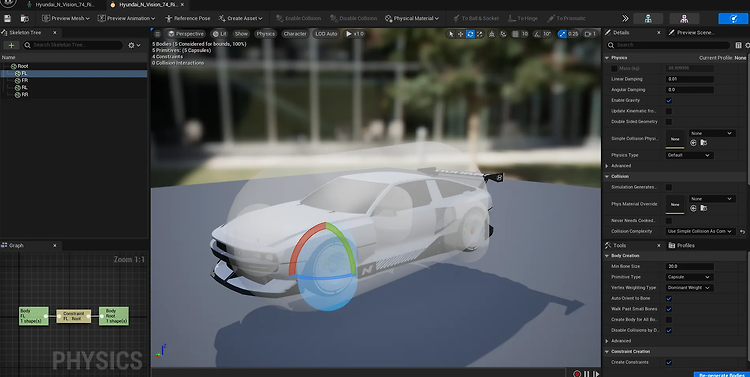Screen dimensions: 750x377
Task: Disable the Create Constraints checkbox
Action: [x=669, y=362]
